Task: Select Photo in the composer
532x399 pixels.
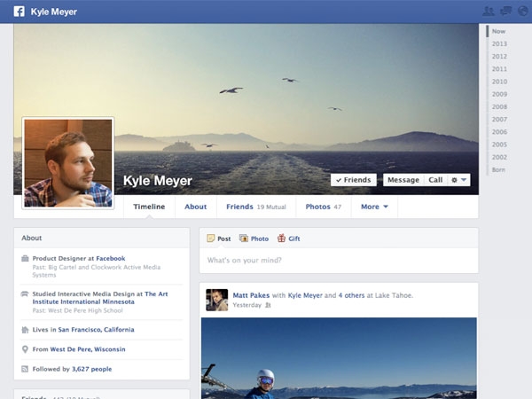Action: pos(254,239)
